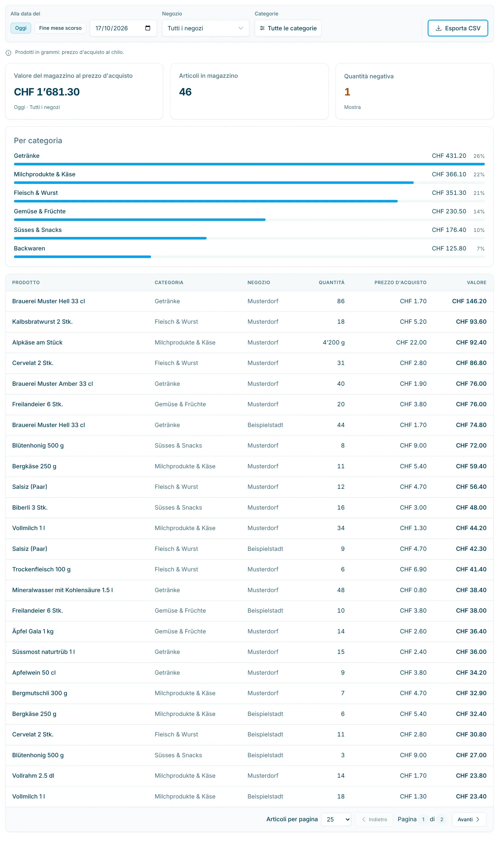Click the Getränke category bar
Screen dimensions: 504x842
pos(249,164)
